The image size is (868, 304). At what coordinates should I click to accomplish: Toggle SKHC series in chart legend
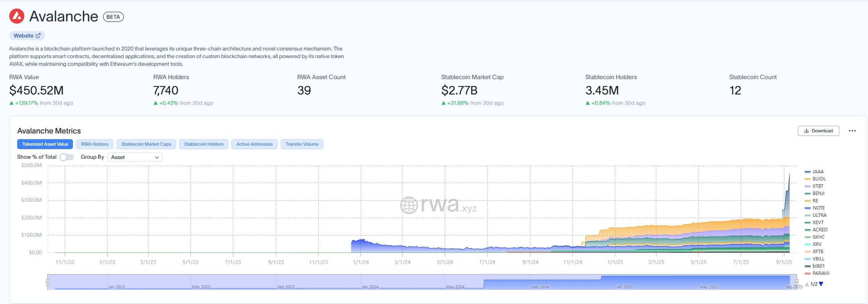pyautogui.click(x=815, y=237)
